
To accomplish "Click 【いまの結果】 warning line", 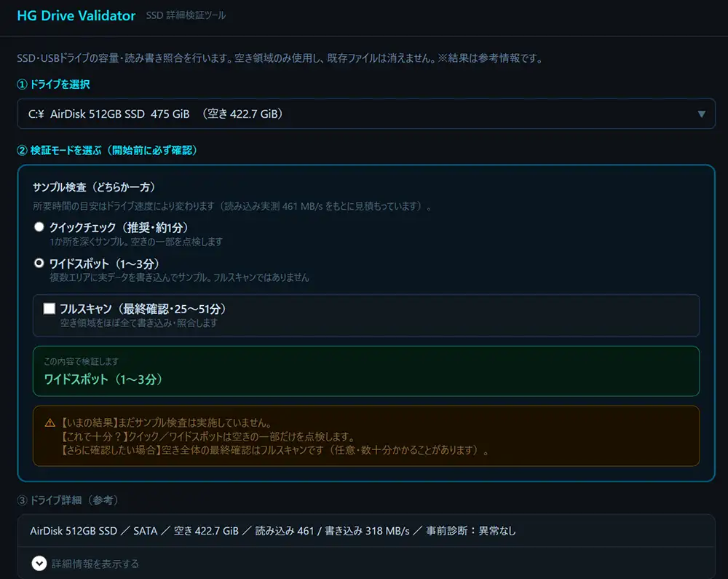I will click(x=166, y=423).
